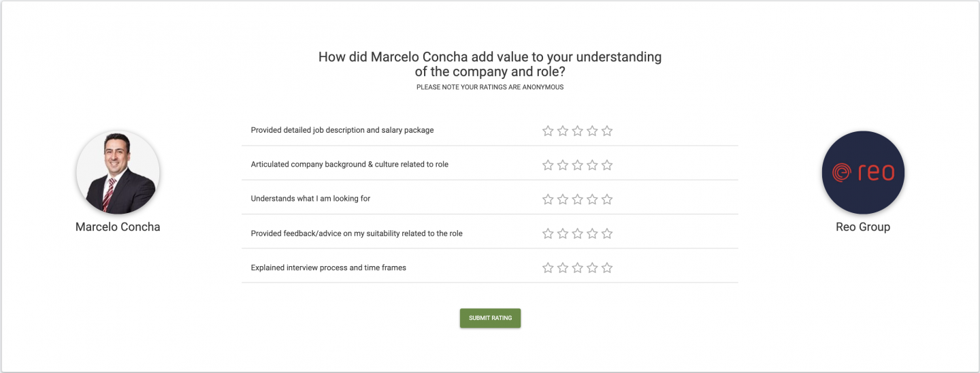Give five stars for detailed job description
Screen dimensions: 980x373
(607, 131)
